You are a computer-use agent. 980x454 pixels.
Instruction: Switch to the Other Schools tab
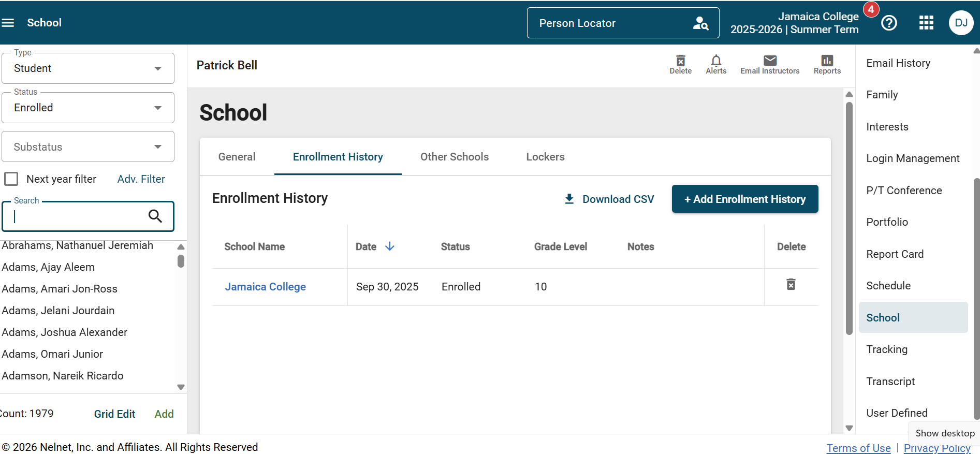pyautogui.click(x=455, y=157)
